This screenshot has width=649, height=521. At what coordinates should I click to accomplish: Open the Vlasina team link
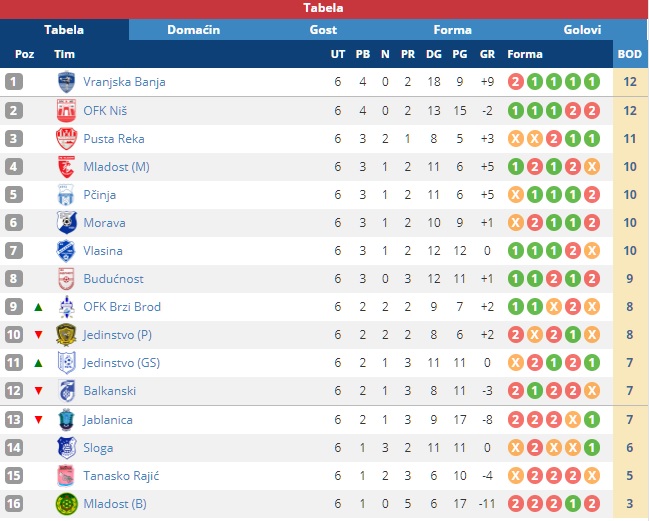103,251
